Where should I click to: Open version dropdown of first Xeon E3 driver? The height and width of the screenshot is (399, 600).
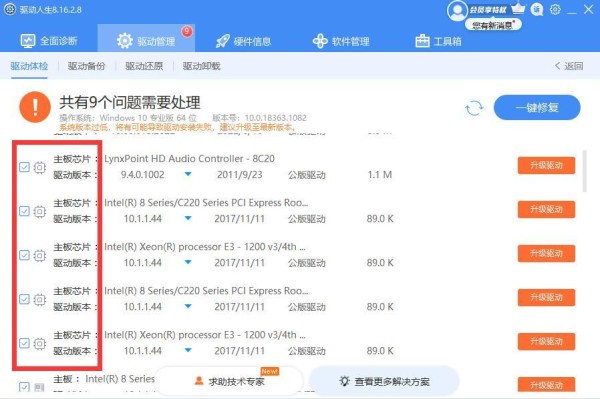pyautogui.click(x=188, y=262)
